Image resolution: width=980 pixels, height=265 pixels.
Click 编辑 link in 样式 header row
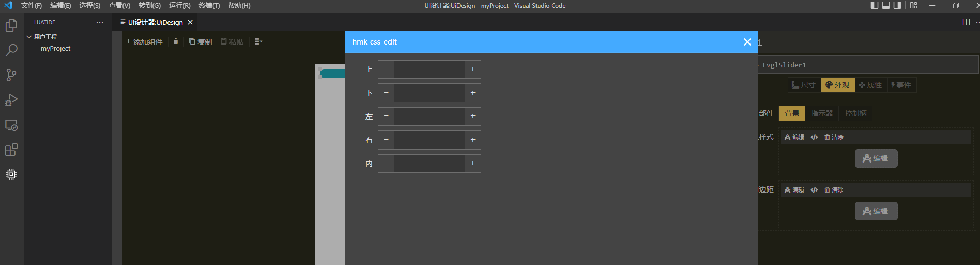tap(794, 137)
